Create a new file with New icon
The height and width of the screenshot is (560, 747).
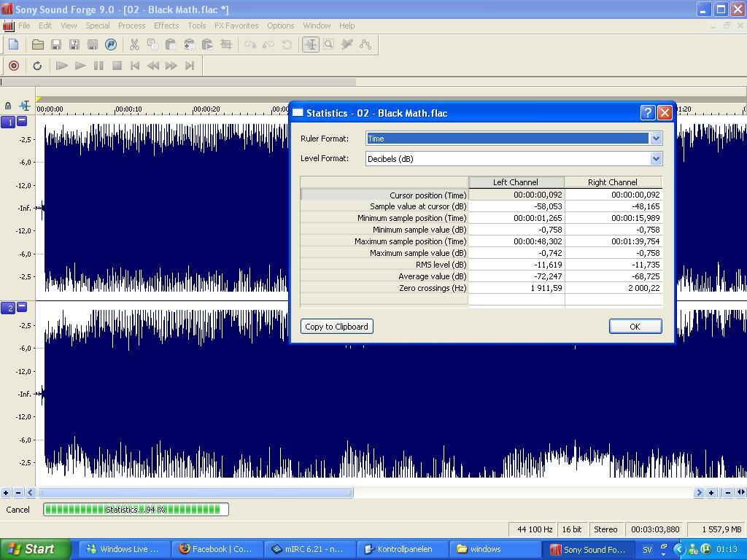(13, 44)
